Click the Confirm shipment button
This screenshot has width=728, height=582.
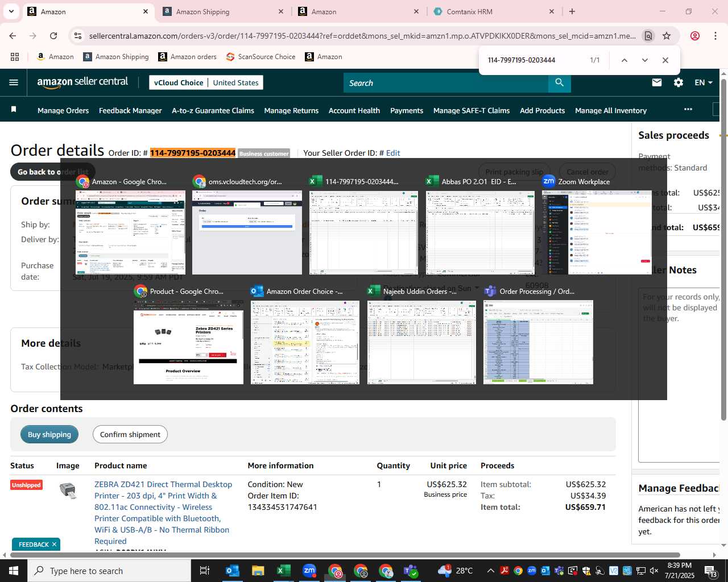coord(130,434)
